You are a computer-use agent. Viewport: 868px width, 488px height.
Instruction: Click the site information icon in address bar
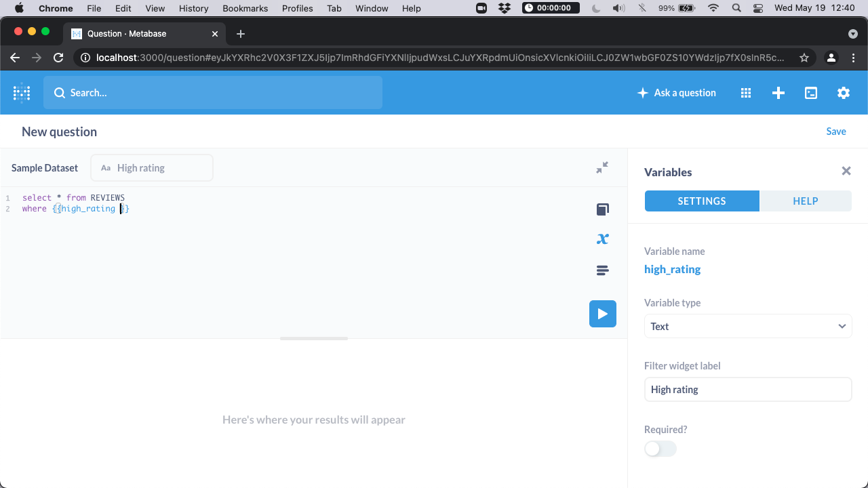(85, 58)
